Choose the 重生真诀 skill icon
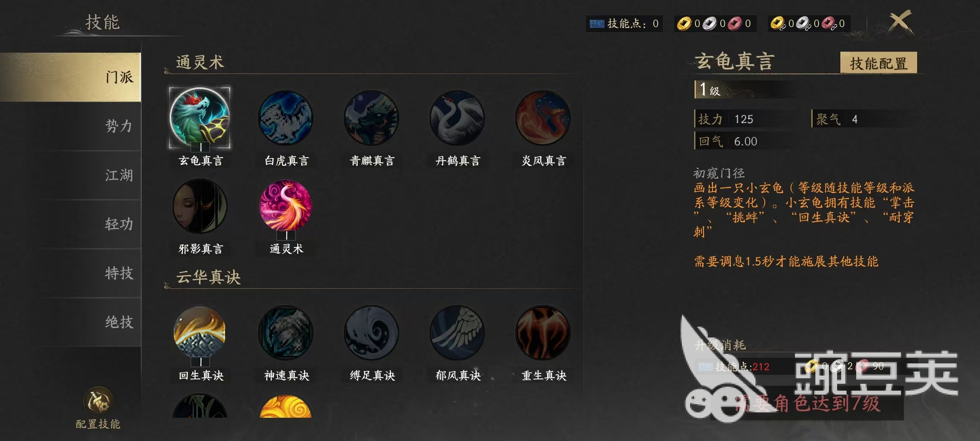 point(543,333)
